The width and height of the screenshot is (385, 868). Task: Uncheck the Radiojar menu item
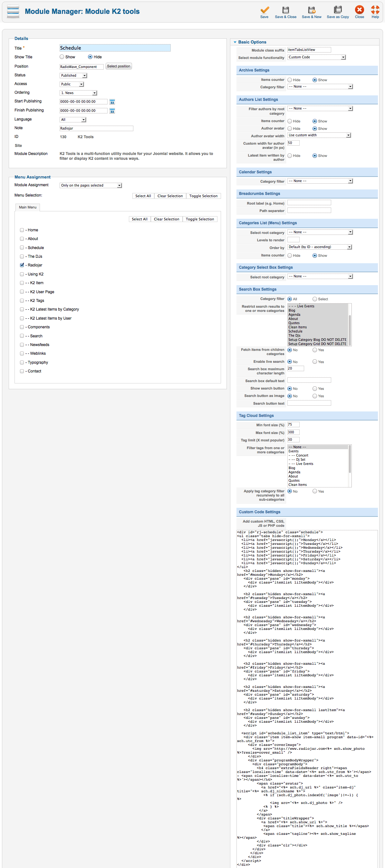[x=22, y=265]
